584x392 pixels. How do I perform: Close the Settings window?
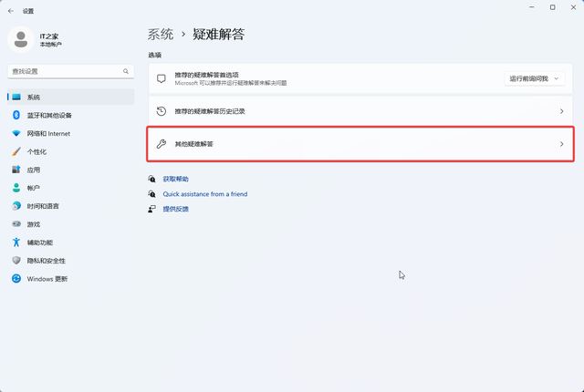coord(573,7)
